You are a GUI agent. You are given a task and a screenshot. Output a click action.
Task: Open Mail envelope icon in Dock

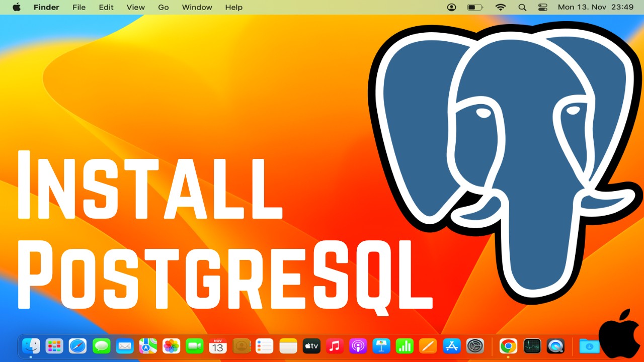[x=124, y=346]
